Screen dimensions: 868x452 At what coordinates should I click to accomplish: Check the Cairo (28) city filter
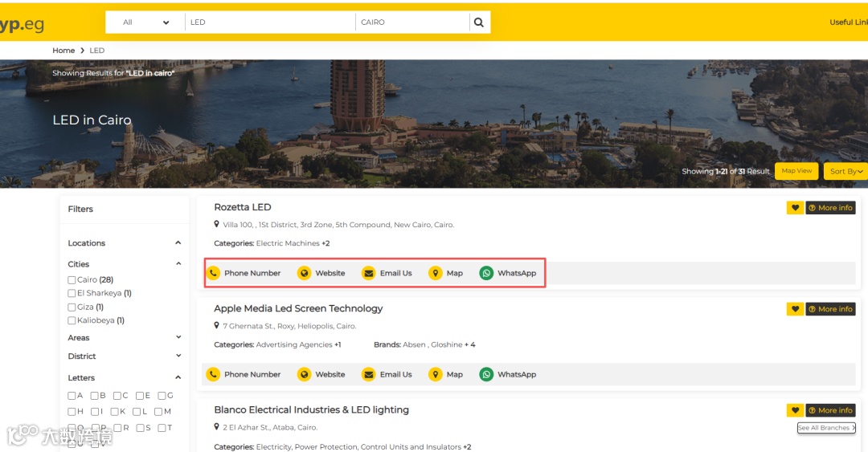point(72,280)
